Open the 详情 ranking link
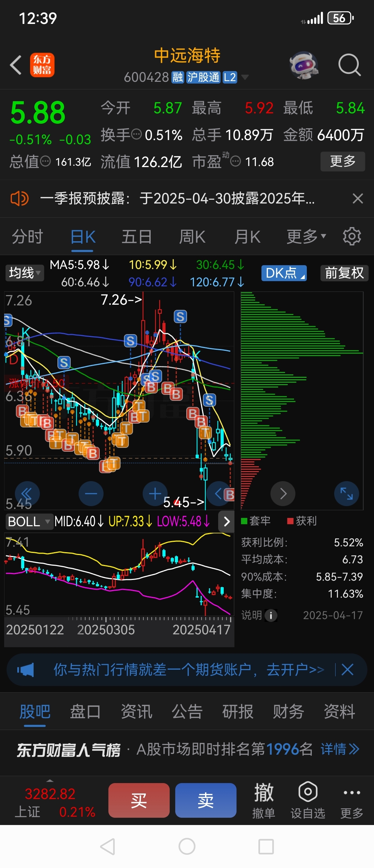 (340, 749)
